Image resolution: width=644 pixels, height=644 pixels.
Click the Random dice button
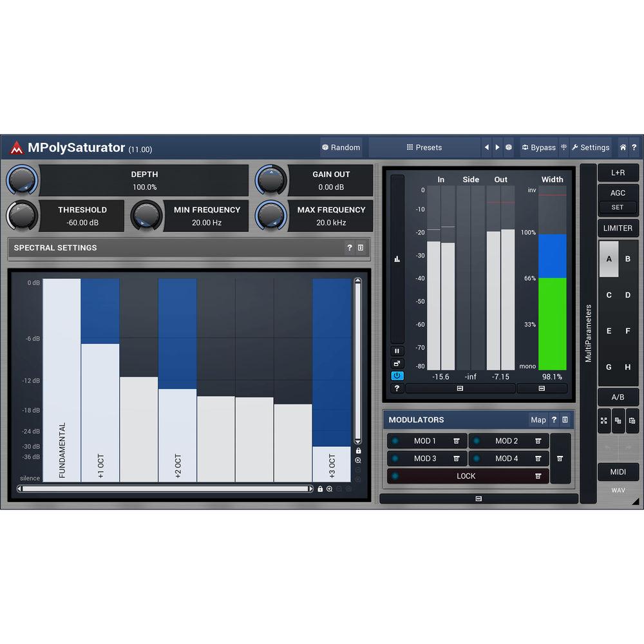click(341, 147)
